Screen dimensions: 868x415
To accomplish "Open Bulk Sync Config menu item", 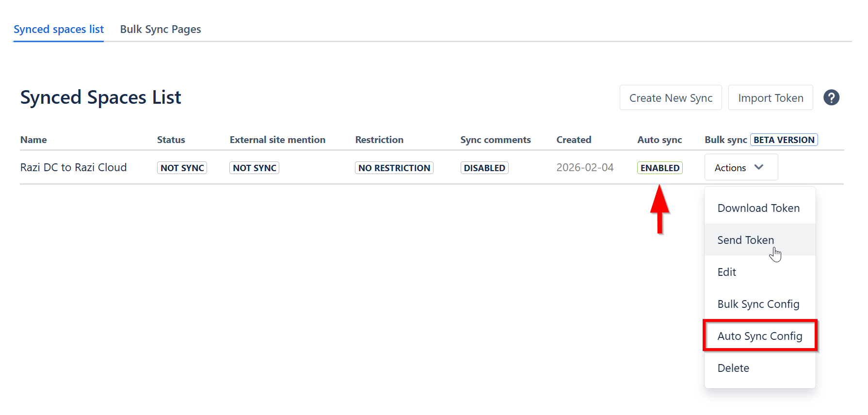I will 758,304.
